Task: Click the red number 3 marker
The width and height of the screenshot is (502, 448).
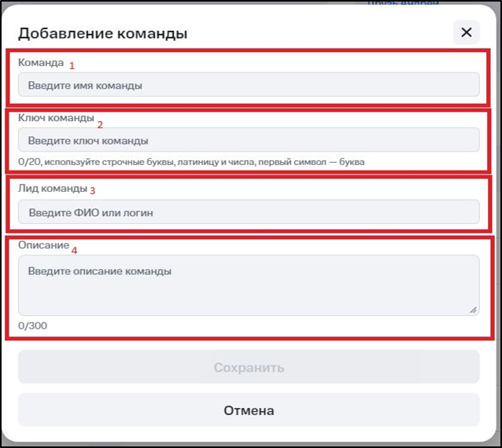Action: (x=92, y=190)
